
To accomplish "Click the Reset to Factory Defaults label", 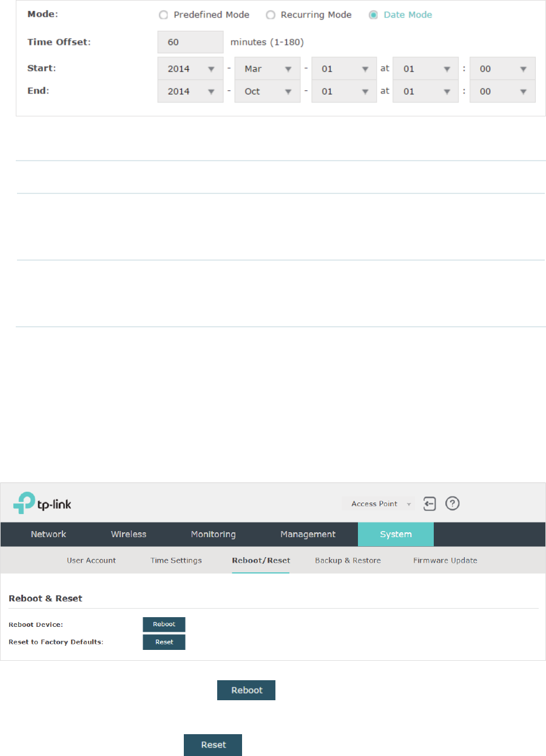I will [56, 642].
